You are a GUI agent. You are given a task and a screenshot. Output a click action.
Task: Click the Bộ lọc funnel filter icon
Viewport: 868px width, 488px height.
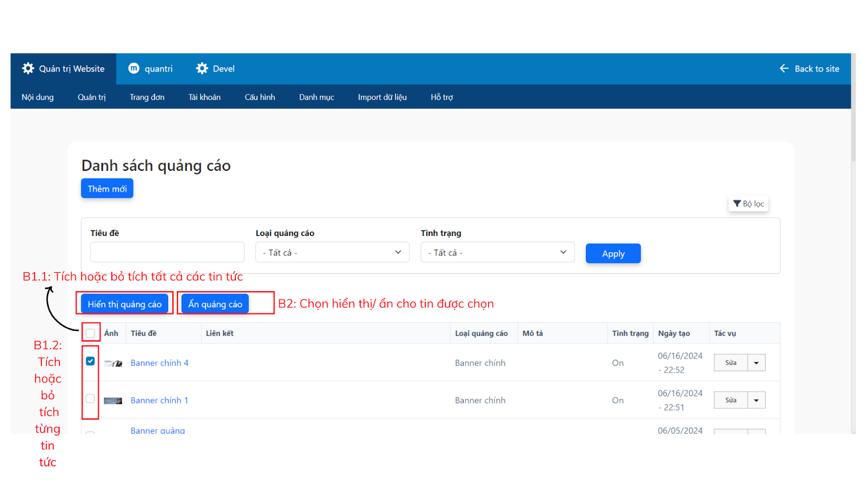[x=737, y=204]
